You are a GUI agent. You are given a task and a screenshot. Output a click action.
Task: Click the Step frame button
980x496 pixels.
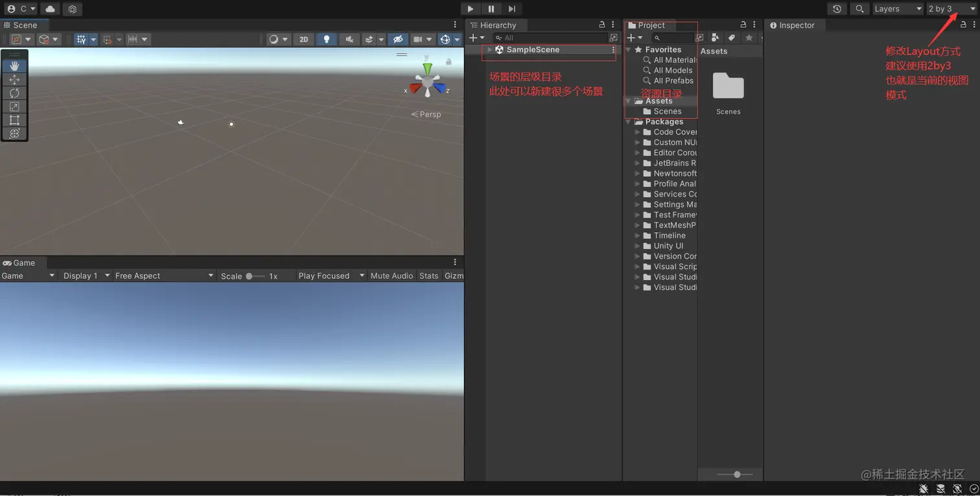click(512, 9)
